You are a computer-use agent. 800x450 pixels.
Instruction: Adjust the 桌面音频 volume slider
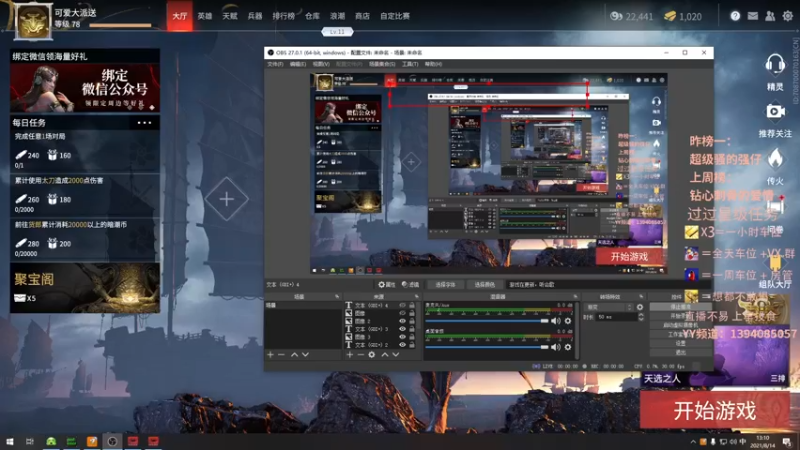[487, 347]
